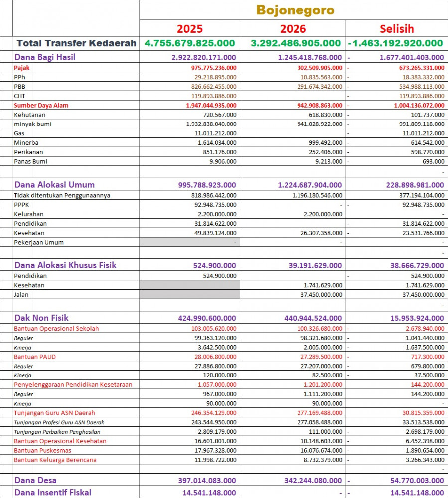This screenshot has width=448, height=498.
Task: Click the Dak Non Fisik heading
Action: pos(42,318)
